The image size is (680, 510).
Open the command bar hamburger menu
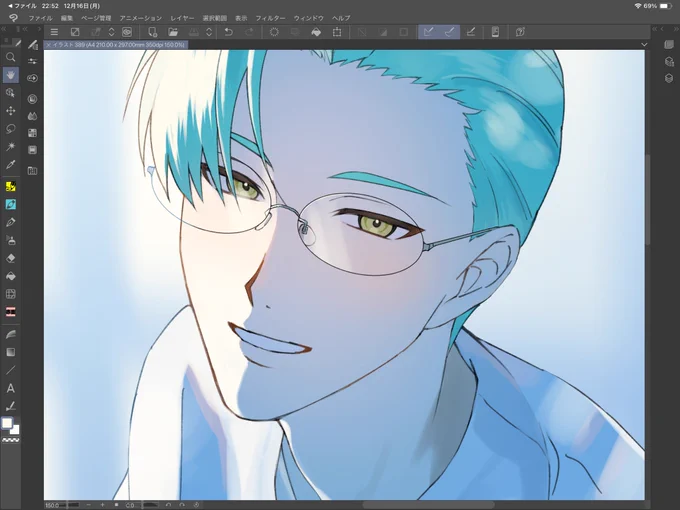[x=54, y=32]
